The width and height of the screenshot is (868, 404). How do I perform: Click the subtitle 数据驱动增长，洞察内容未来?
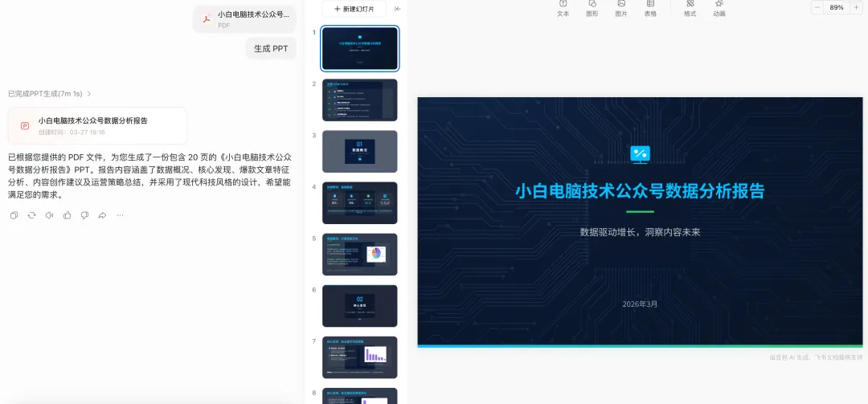pyautogui.click(x=640, y=232)
